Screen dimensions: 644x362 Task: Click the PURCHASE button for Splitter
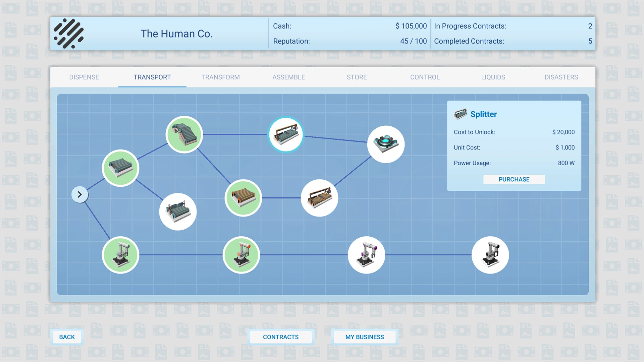[x=514, y=179]
